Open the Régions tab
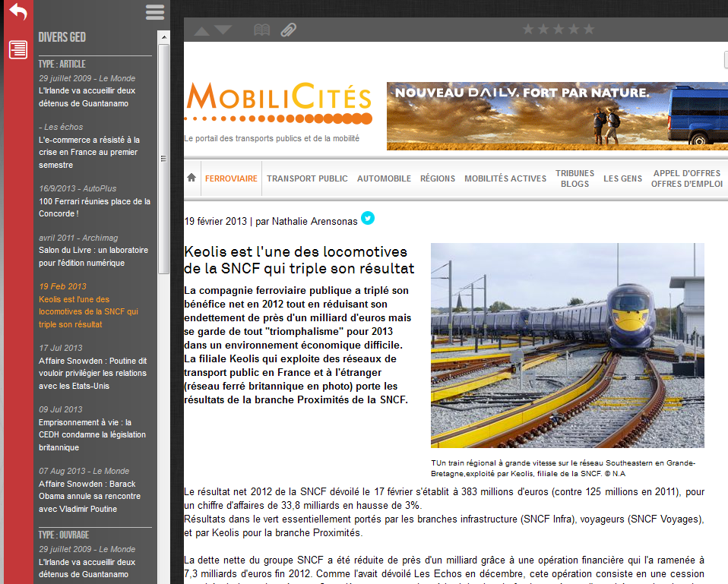 coord(438,178)
